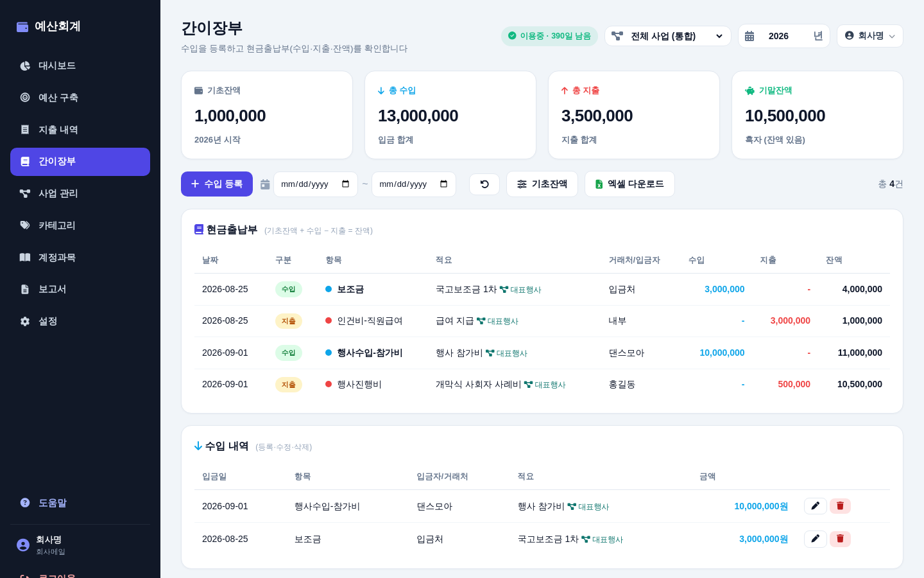This screenshot has width=924, height=578.
Task: Open the 기초잔액 settings button
Action: 542,184
